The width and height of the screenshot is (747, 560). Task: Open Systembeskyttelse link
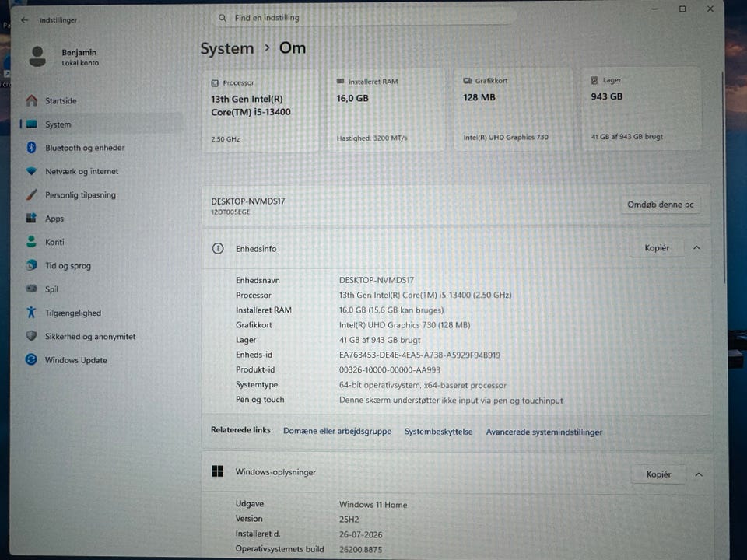[x=438, y=432]
